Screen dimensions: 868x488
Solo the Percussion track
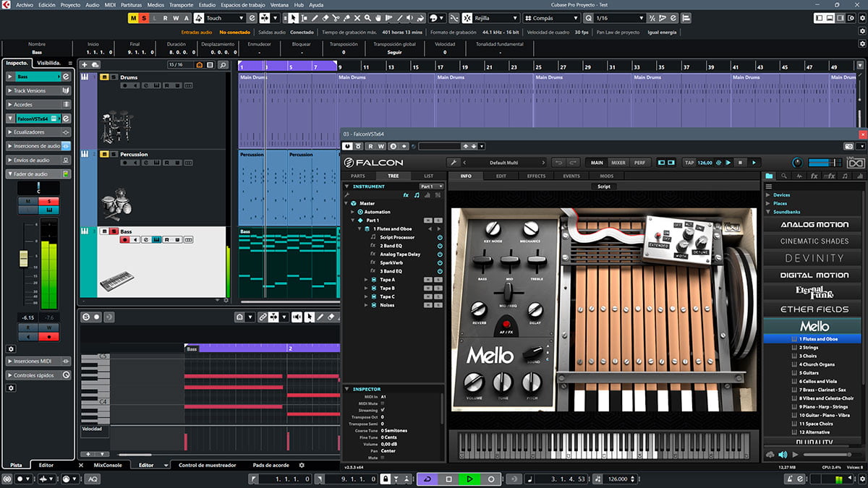113,154
